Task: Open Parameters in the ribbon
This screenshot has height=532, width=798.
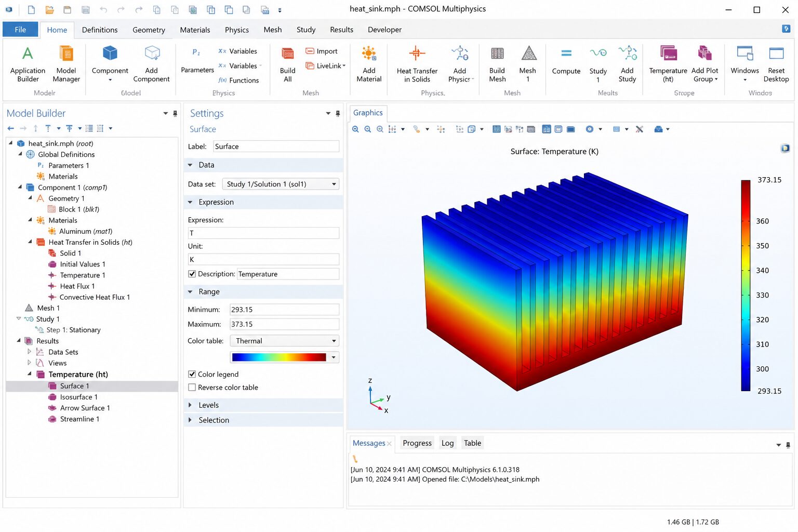Action: [197, 60]
